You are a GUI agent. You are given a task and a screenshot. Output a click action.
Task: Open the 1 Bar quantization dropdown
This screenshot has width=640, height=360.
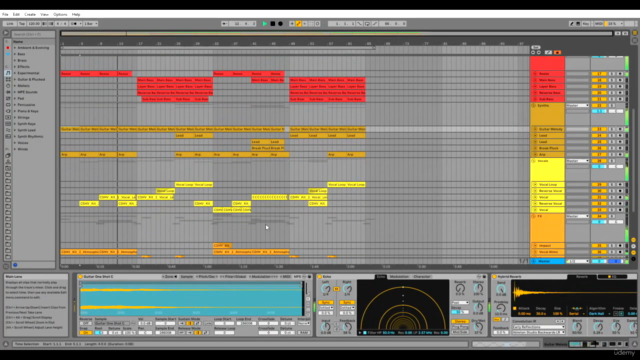point(91,24)
